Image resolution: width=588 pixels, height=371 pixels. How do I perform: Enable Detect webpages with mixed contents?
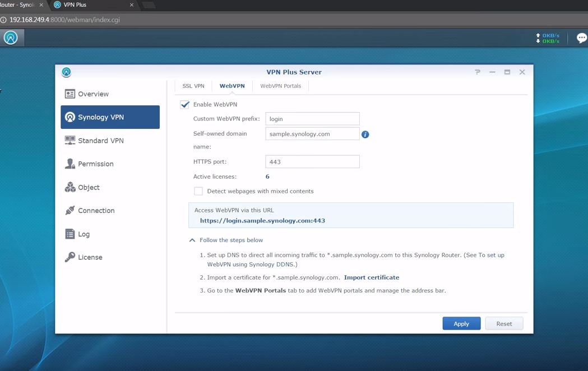[198, 191]
